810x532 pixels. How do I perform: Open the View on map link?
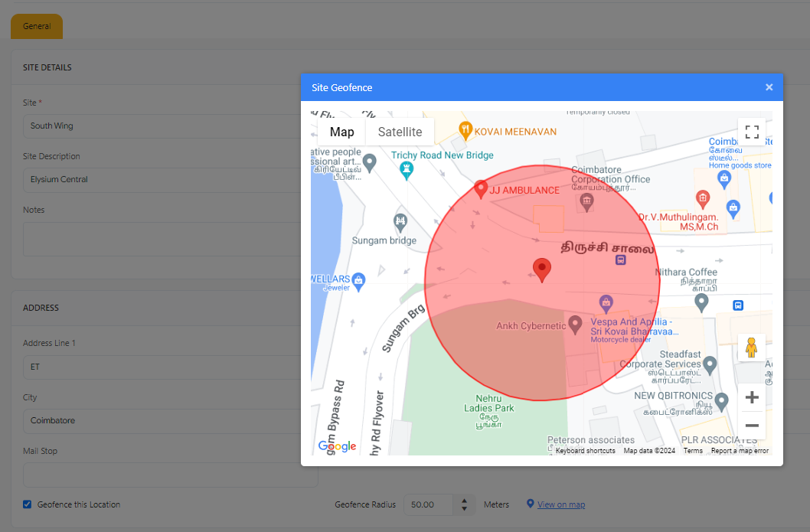(x=560, y=504)
